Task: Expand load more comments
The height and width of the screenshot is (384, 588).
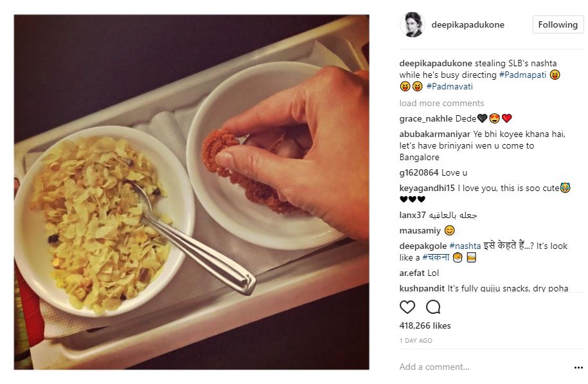Action: point(441,103)
